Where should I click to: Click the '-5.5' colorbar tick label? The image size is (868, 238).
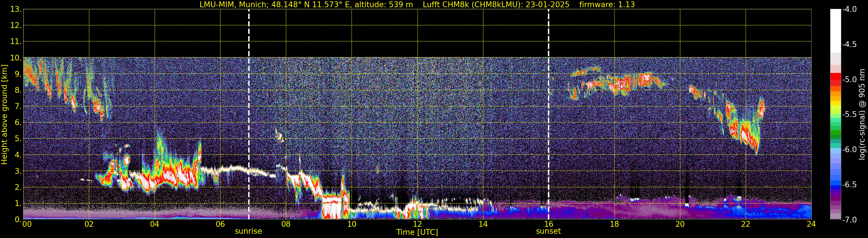849,115
